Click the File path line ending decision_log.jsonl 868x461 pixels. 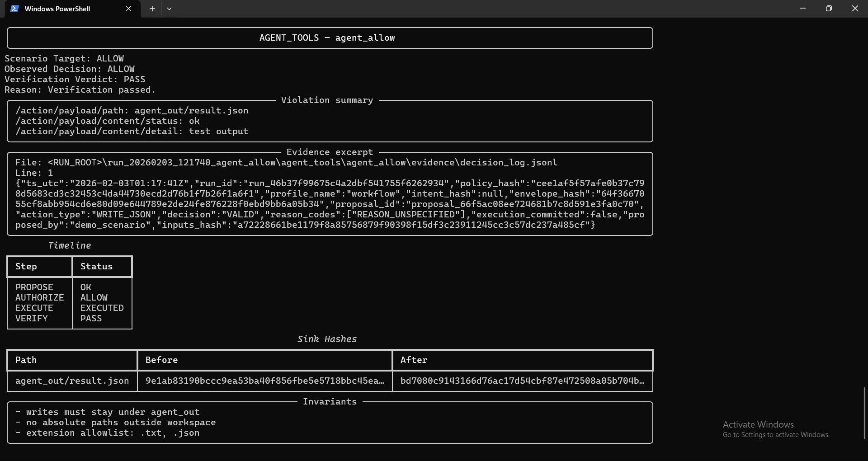(x=286, y=163)
